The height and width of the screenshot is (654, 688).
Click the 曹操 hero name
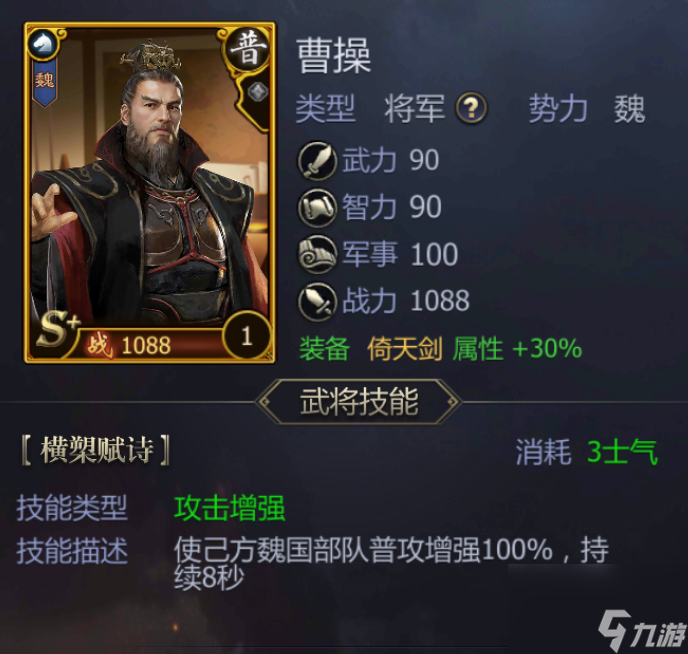coord(334,55)
